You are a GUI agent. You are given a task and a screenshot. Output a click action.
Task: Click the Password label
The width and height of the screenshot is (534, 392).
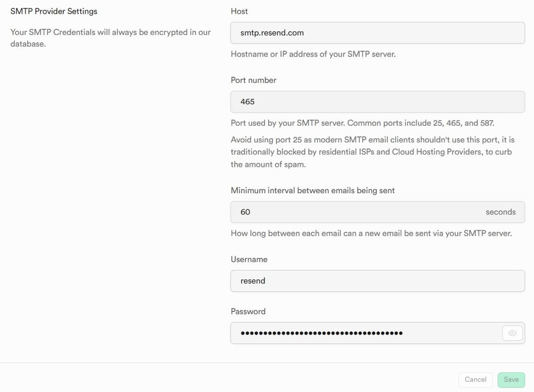coord(248,311)
